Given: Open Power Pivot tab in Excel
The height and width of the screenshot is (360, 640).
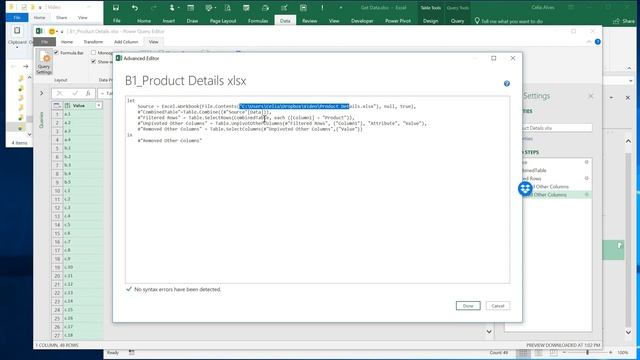Looking at the screenshot, I should 398,21.
